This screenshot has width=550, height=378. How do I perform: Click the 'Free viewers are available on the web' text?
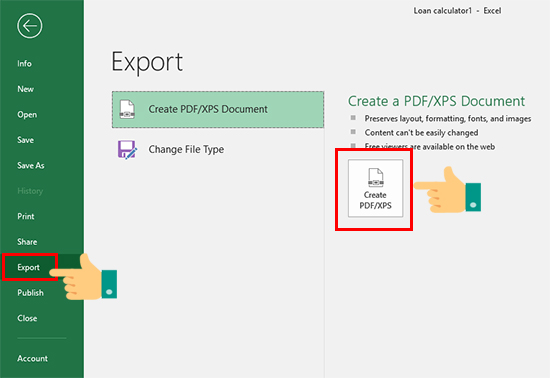[x=430, y=147]
